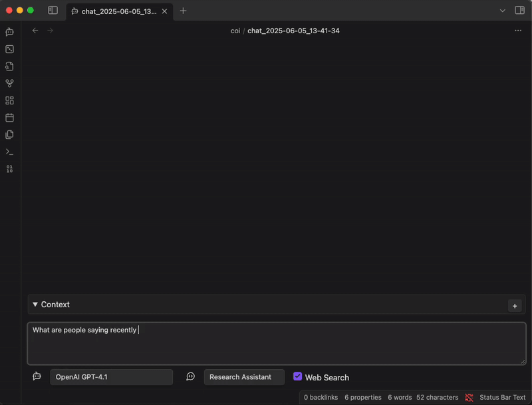Open the graph view icon in sidebar
This screenshot has width=532, height=405.
coord(9,83)
